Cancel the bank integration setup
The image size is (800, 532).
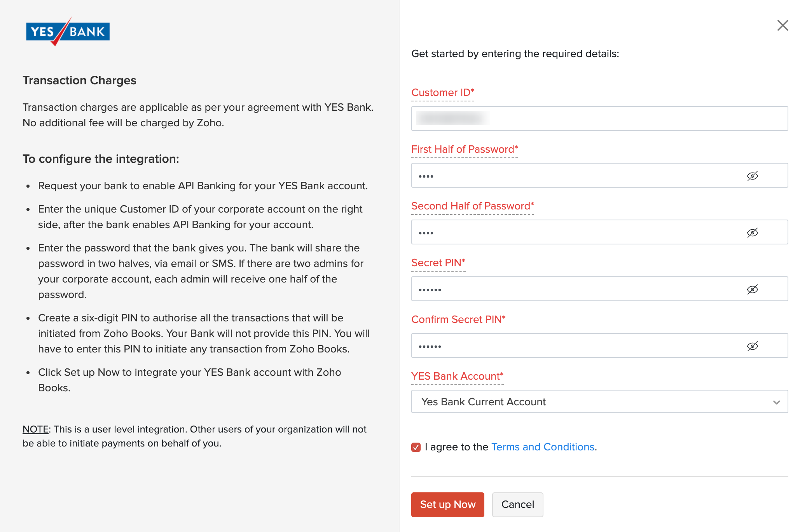tap(517, 504)
